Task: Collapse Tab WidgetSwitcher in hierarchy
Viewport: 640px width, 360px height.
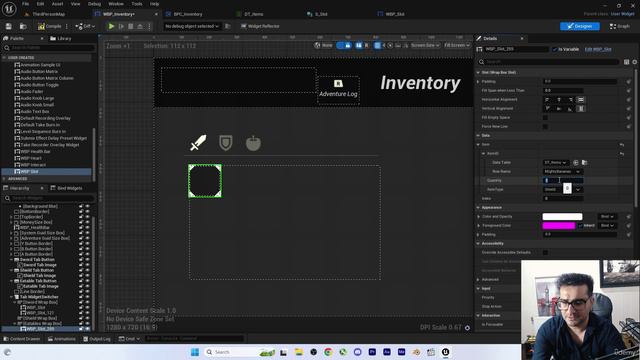Action: [12, 297]
